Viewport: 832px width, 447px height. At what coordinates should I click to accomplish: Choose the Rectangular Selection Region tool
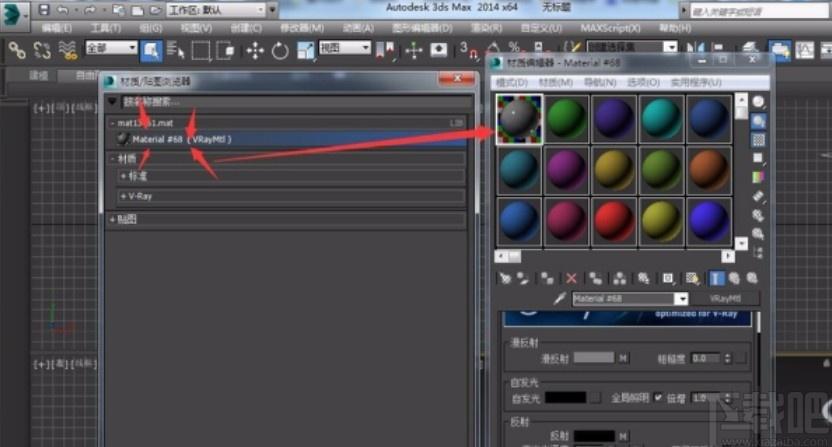(x=201, y=51)
